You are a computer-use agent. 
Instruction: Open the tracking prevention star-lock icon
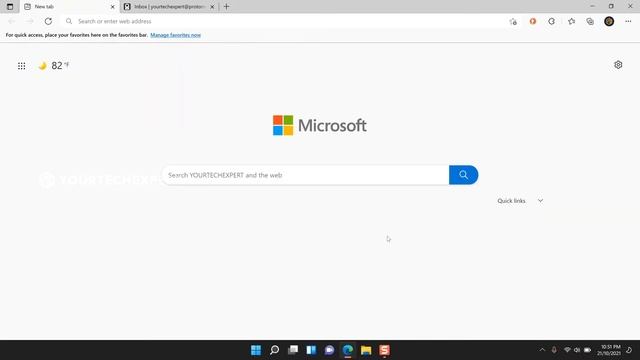[x=513, y=22]
